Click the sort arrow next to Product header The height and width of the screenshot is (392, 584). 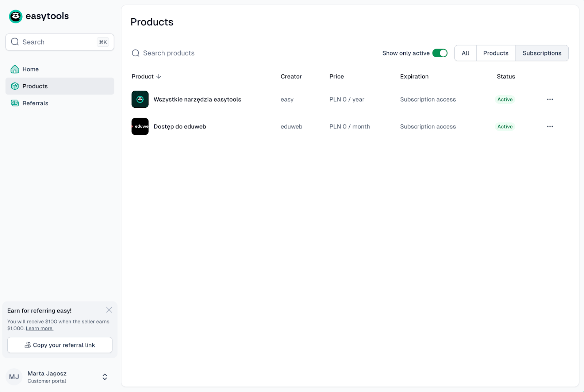coord(159,77)
